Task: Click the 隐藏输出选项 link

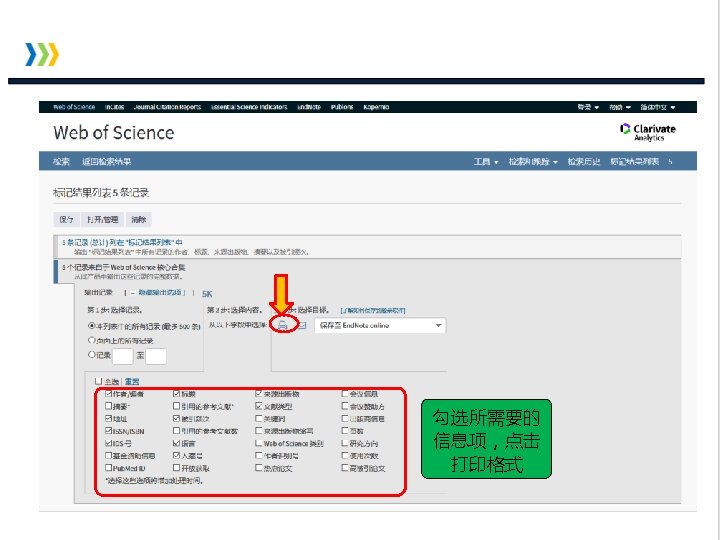Action: tap(162, 292)
